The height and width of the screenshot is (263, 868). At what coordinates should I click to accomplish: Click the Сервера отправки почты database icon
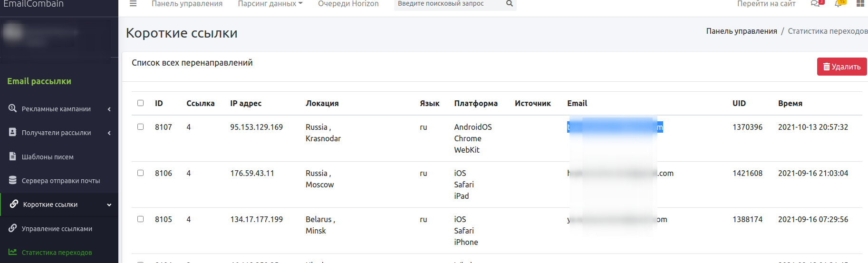tap(13, 180)
